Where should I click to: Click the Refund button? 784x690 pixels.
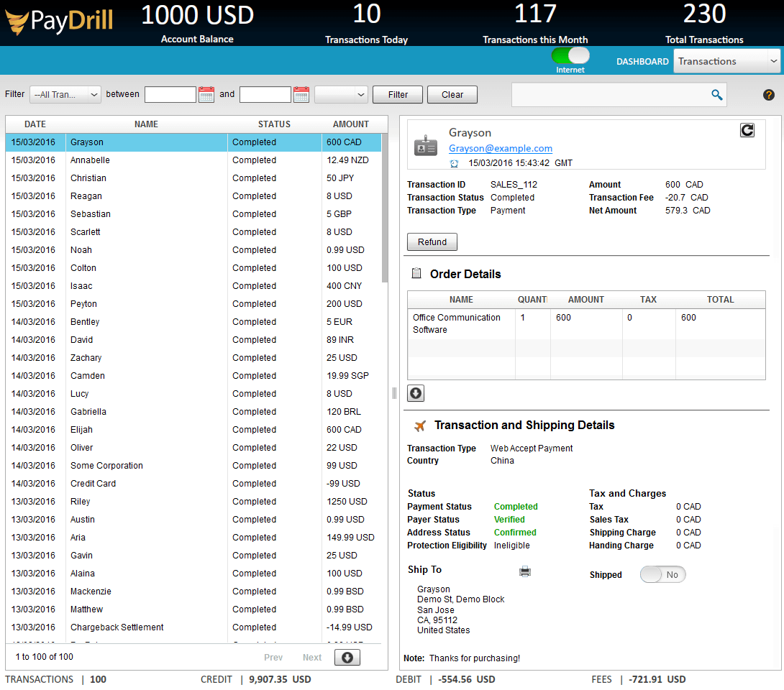tap(432, 241)
